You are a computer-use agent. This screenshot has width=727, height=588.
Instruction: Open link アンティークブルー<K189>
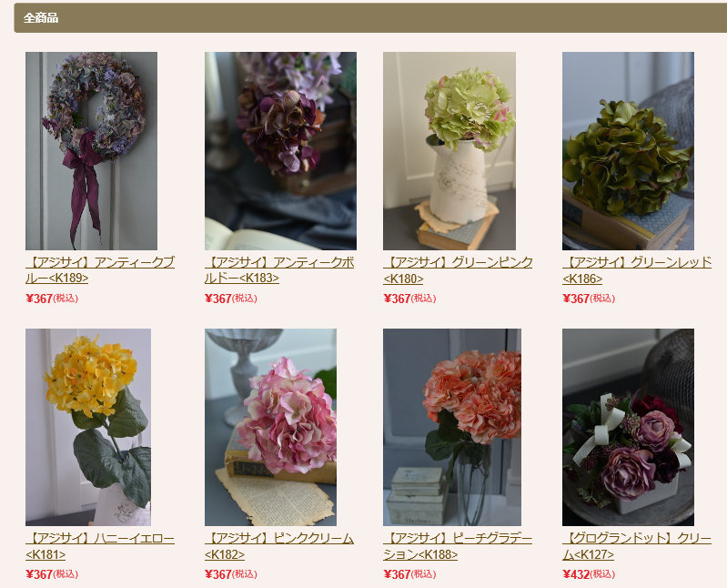[x=100, y=270]
